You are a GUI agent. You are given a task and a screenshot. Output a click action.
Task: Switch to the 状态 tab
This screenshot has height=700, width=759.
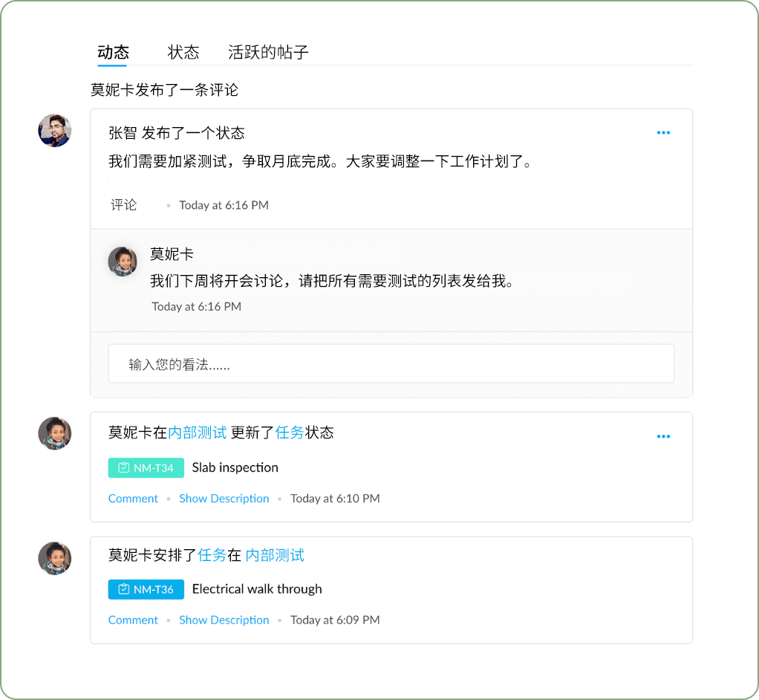coord(183,52)
